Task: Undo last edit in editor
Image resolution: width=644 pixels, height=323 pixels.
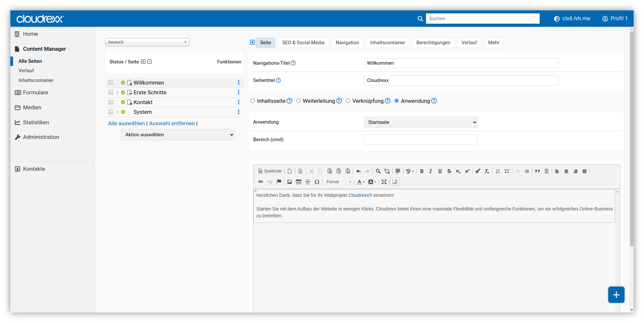Action: 358,171
